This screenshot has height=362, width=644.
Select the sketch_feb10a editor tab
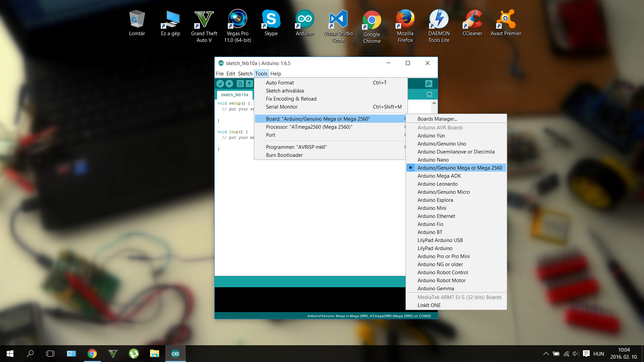click(234, 95)
